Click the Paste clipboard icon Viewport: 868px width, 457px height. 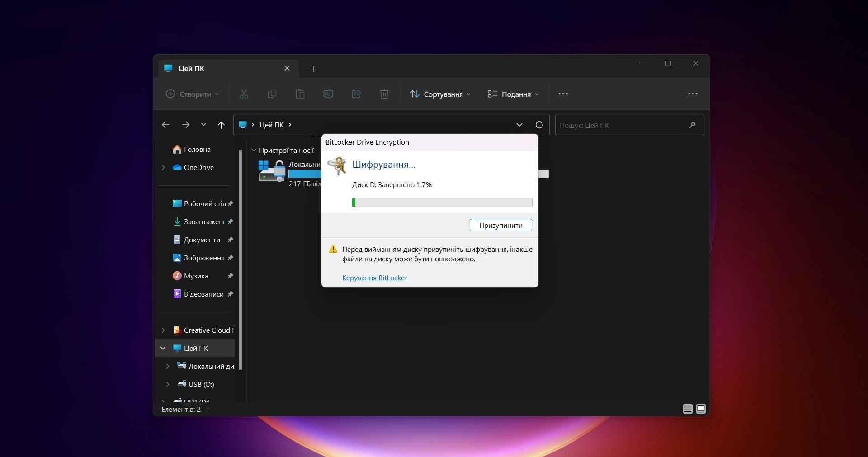[300, 94]
